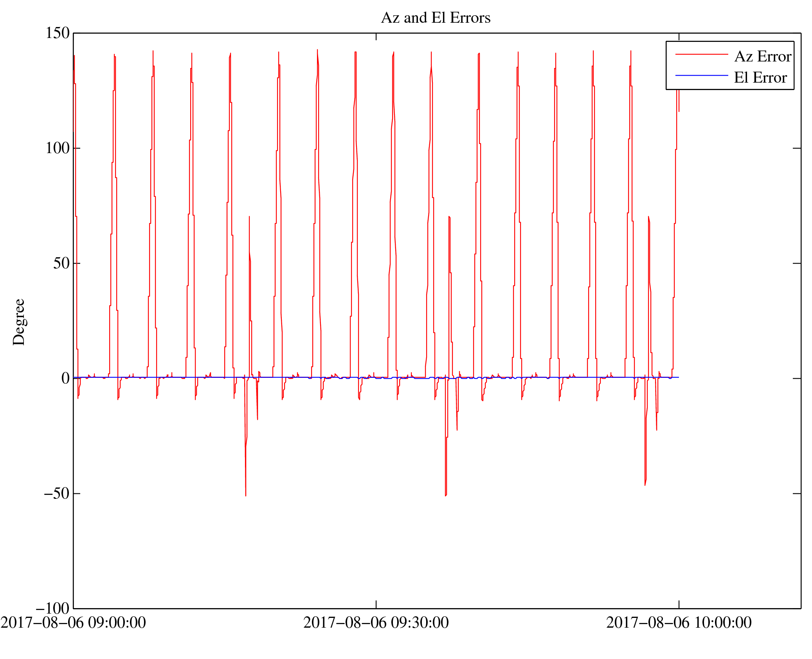This screenshot has height=659, width=812.
Task: Click the blue El Error legend line sample
Action: click(702, 75)
